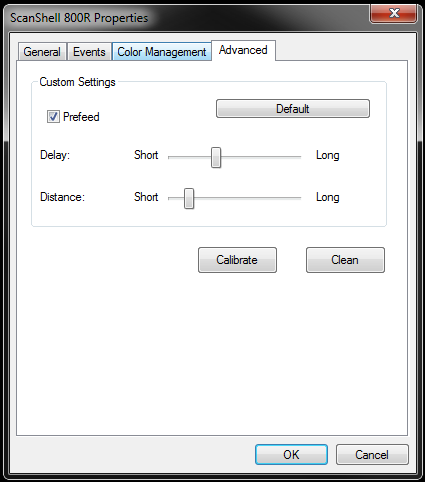This screenshot has width=425, height=482.
Task: Switch to the General tab
Action: pyautogui.click(x=42, y=52)
